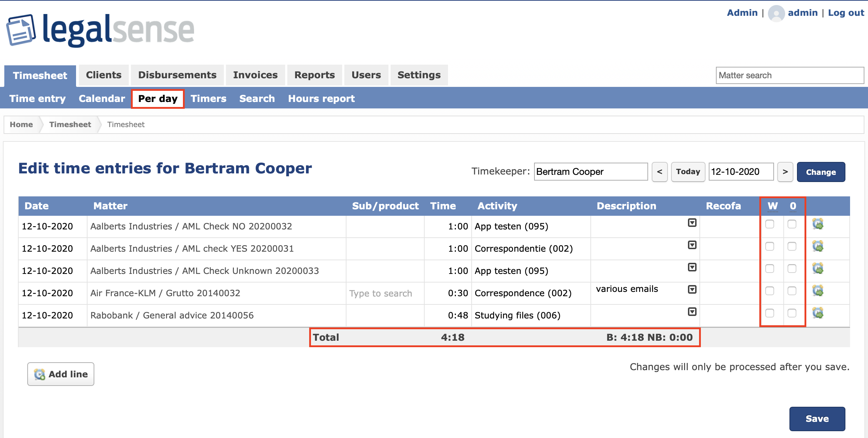Expand description dropdown for Rabobank row

coord(692,312)
